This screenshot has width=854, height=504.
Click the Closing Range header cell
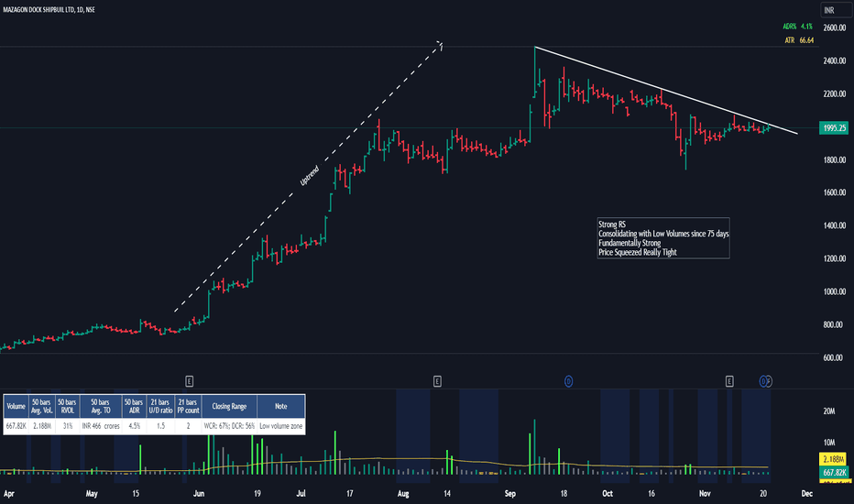(229, 407)
